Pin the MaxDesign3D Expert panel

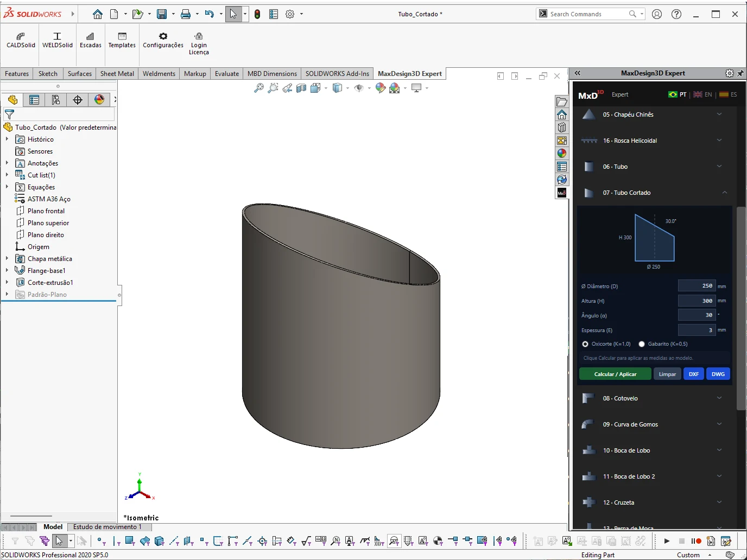coord(740,73)
